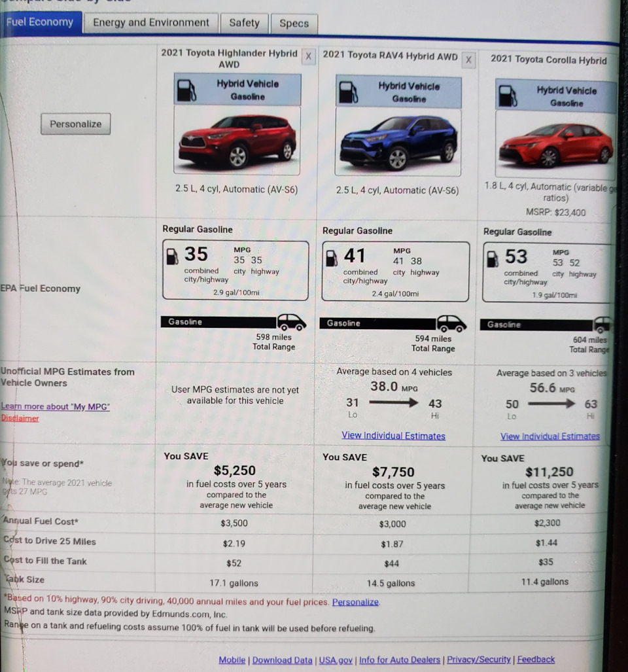This screenshot has height=672, width=628.
Task: Click the car icon above 598 miles range
Action: [291, 322]
